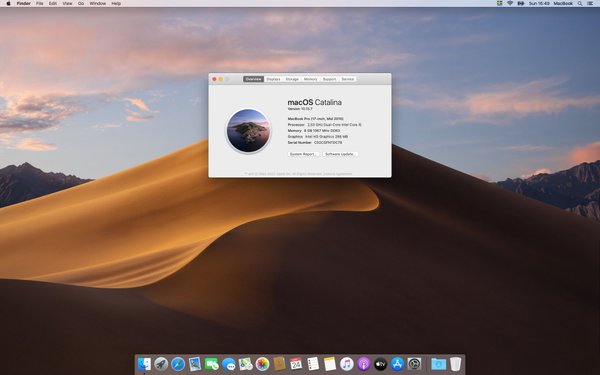Open Music app in the Dock
This screenshot has width=600, height=375.
tap(347, 364)
